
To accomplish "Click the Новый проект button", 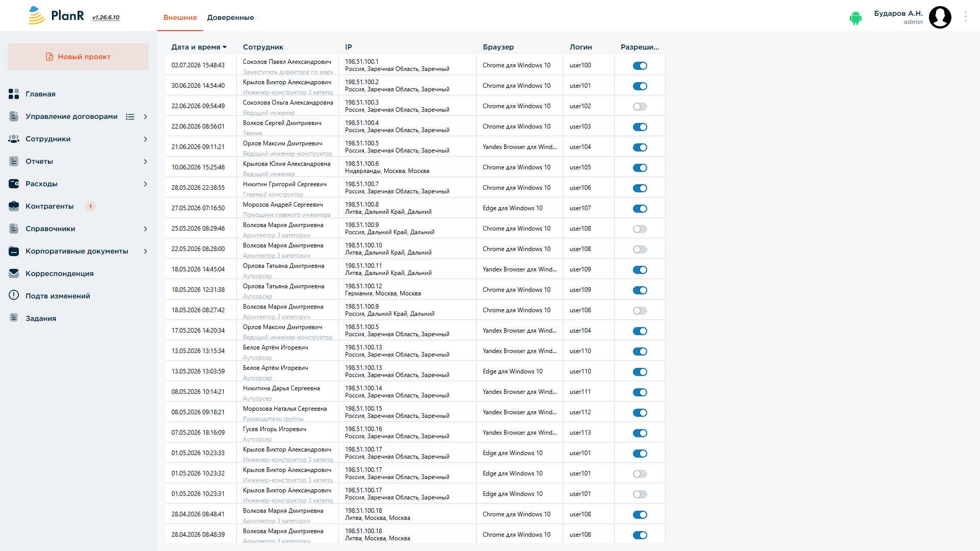I will coord(78,57).
